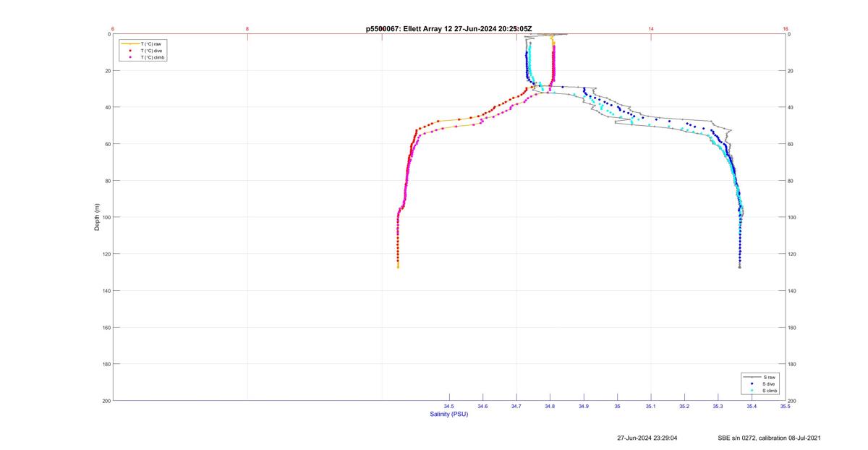The image size is (868, 450).
Task: Click the 34.9 salinity tick label
Action: (x=584, y=407)
